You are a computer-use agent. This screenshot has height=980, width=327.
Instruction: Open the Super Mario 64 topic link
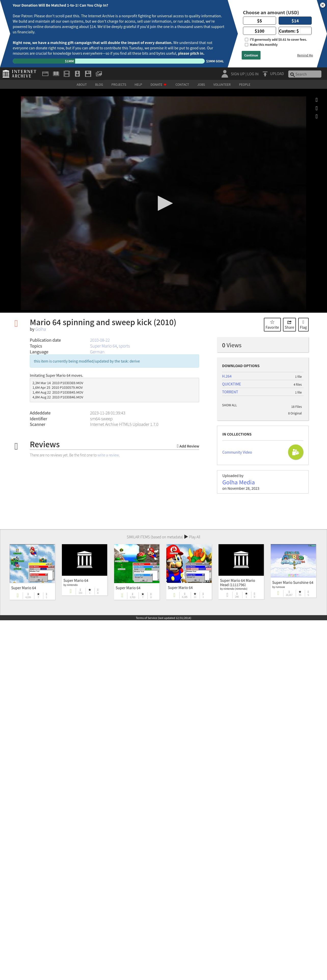pyautogui.click(x=103, y=346)
